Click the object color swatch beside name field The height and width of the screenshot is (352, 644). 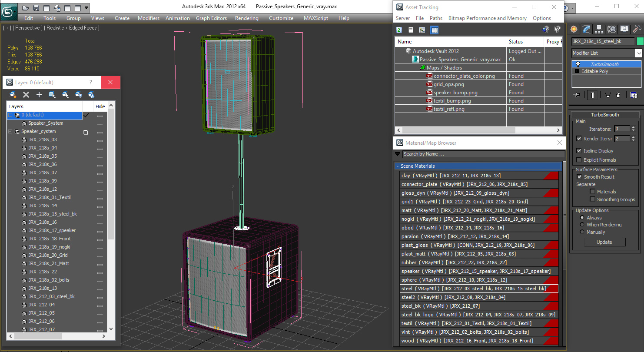640,41
